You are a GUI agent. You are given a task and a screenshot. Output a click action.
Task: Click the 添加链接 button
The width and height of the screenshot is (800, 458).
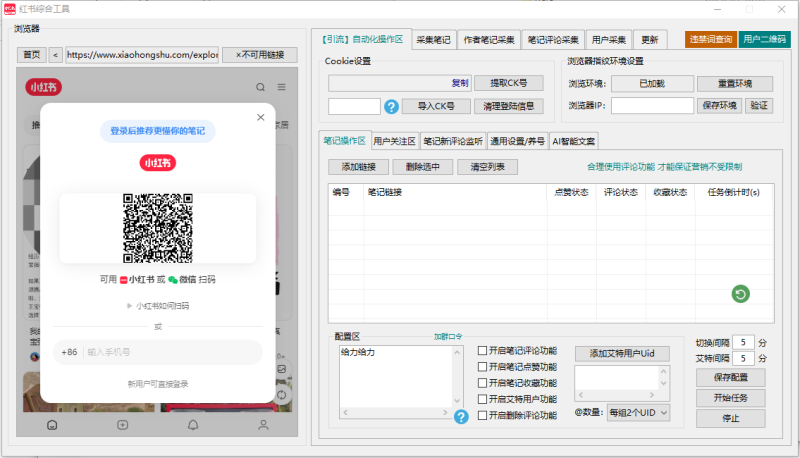pyautogui.click(x=359, y=167)
